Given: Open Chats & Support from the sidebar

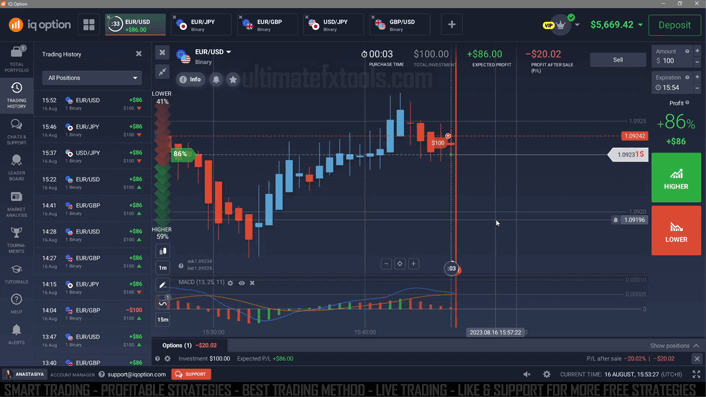Looking at the screenshot, I should [x=17, y=132].
